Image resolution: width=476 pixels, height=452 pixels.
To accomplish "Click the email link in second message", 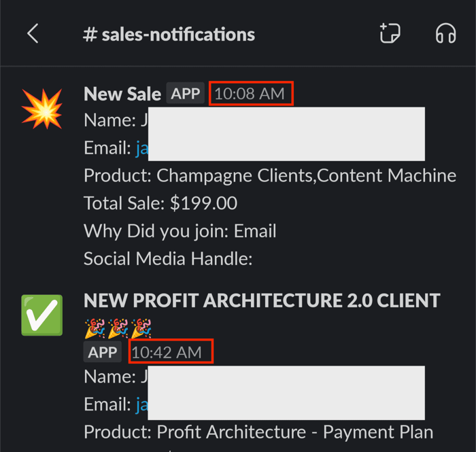I will pos(141,404).
